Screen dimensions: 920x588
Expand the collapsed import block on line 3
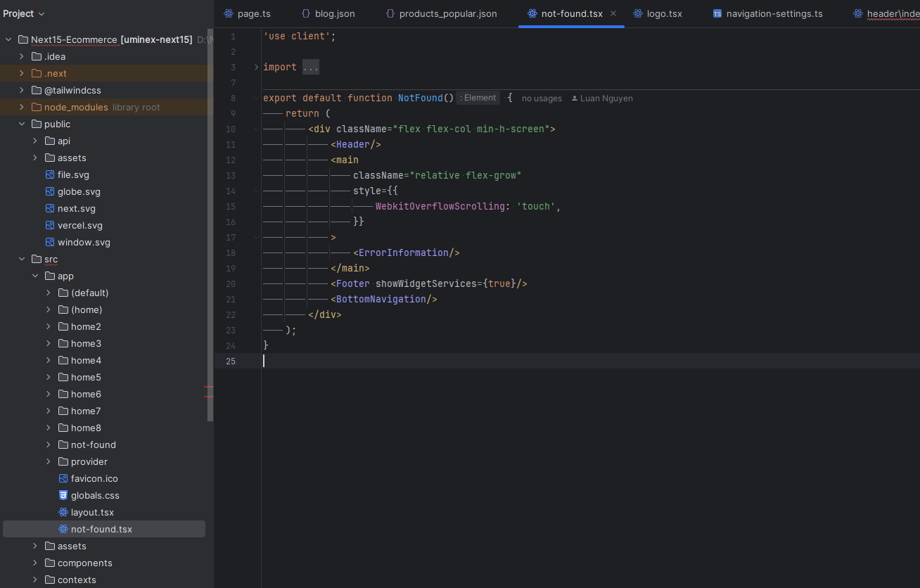pos(256,67)
